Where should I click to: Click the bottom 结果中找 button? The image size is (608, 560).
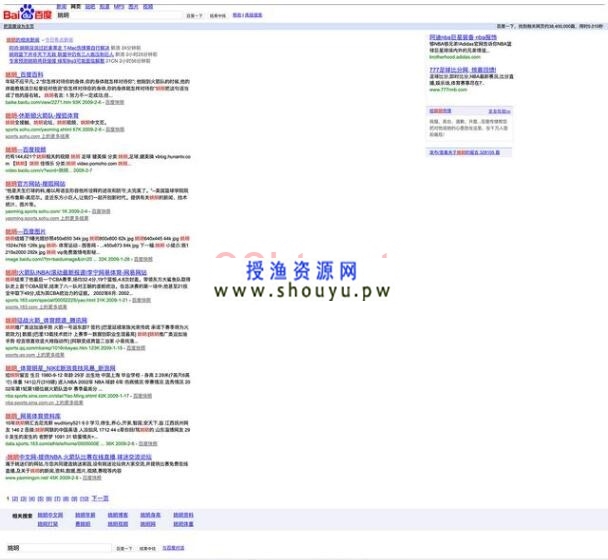pyautogui.click(x=147, y=548)
